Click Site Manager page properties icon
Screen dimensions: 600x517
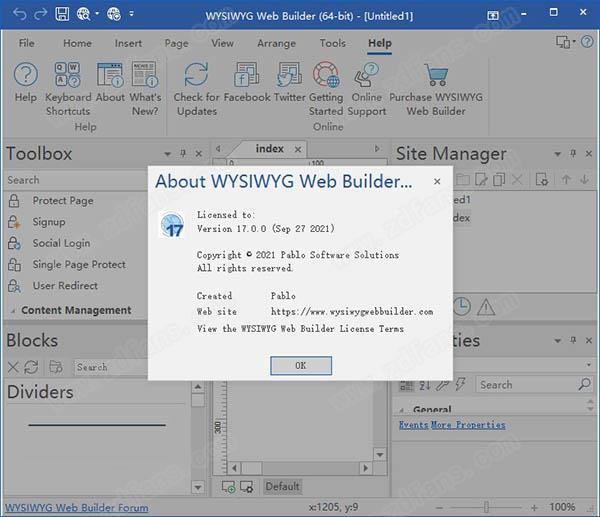click(x=542, y=179)
